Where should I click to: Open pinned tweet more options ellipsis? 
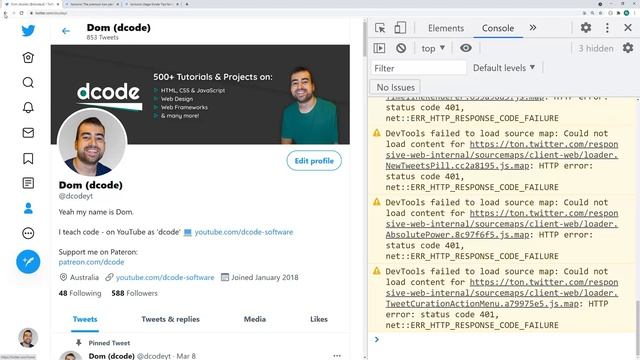[337, 356]
